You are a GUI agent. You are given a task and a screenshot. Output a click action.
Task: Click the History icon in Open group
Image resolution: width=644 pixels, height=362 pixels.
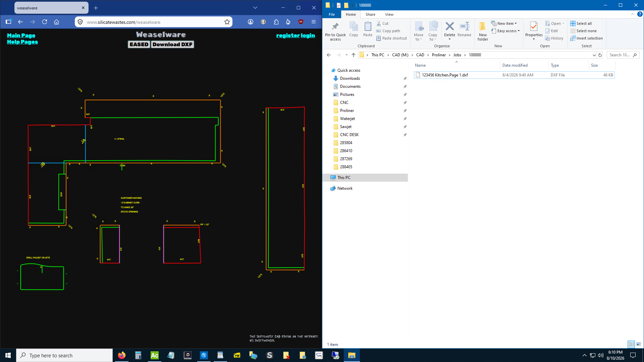(554, 38)
